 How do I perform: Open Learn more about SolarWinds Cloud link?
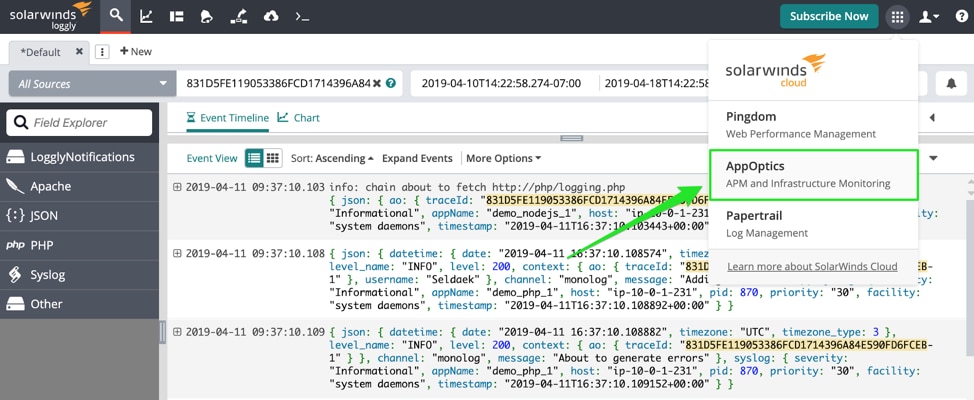coord(812,266)
